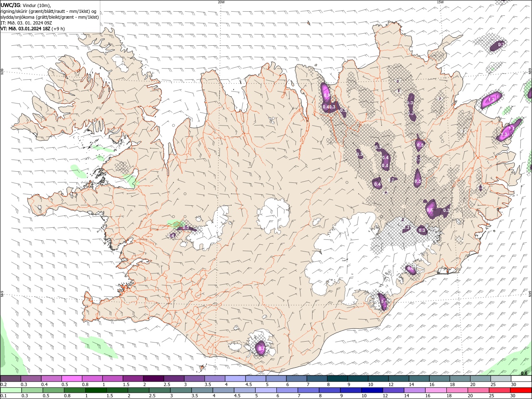Click the upper legend swatch labeled 0.2
Viewport: 532px width, 399px height.
10,379
